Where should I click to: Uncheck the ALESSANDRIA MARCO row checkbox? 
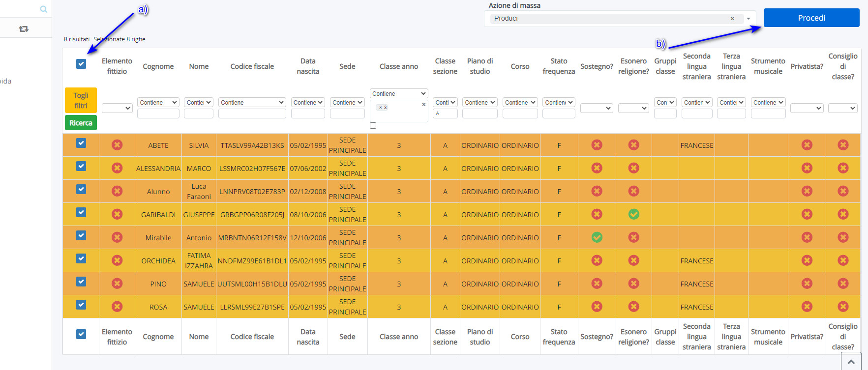(81, 166)
